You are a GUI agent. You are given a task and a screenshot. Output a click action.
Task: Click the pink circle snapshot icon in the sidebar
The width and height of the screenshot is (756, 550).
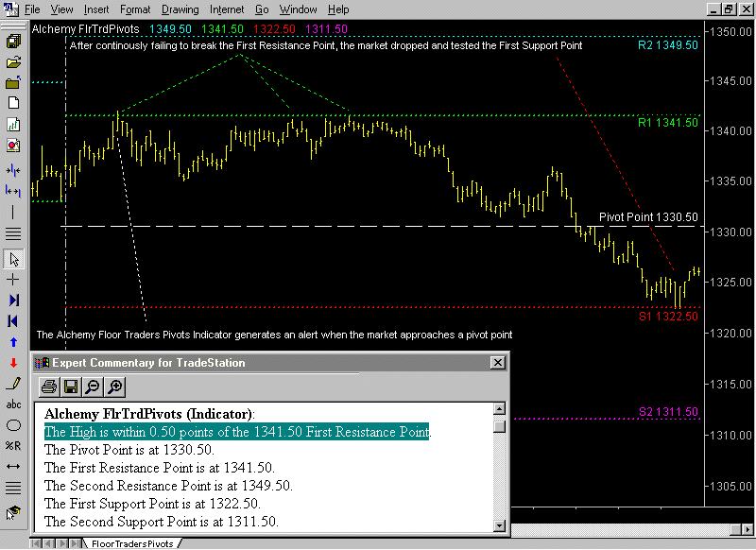[13, 146]
